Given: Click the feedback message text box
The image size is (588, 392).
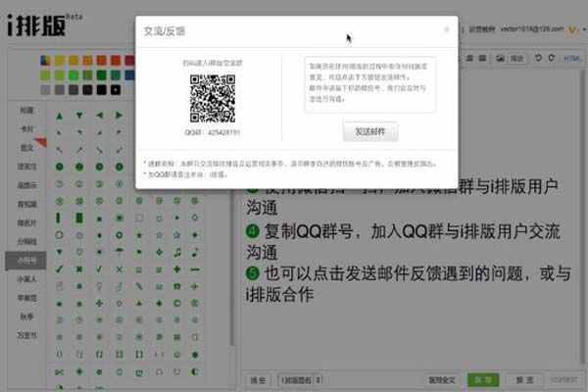Looking at the screenshot, I should (x=370, y=85).
